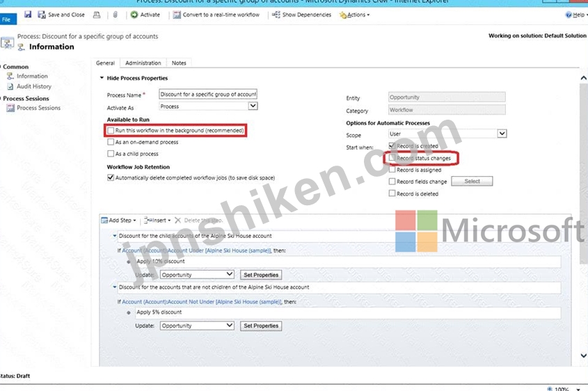Click the Category field showing Workflow
Viewport: 588px width, 391px height.
click(x=447, y=110)
